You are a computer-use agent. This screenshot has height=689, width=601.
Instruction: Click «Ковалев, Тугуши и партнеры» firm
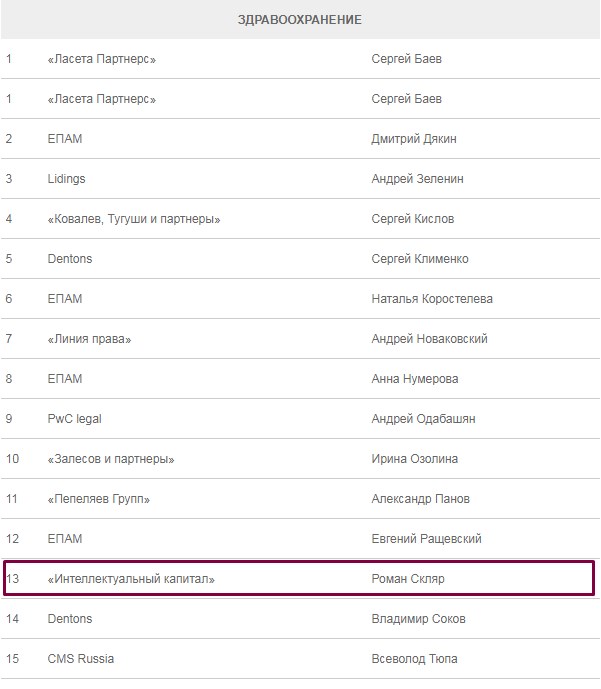[134, 219]
